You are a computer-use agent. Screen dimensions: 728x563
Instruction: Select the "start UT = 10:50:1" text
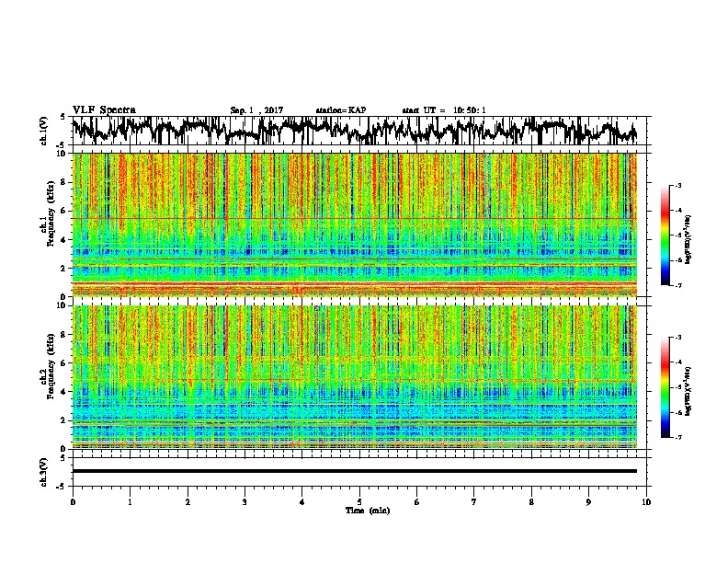[x=444, y=110]
